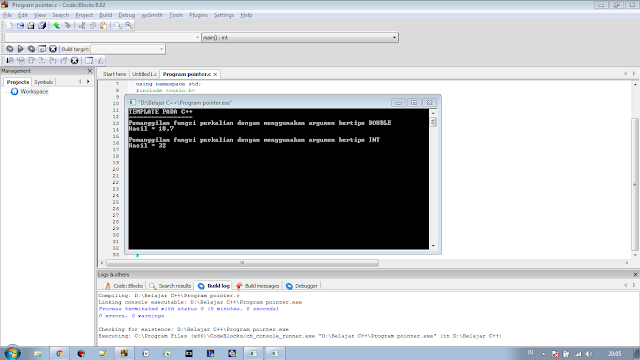The width and height of the screenshot is (640, 360).
Task: Select the Symbols tab in Management
Action: click(43, 82)
